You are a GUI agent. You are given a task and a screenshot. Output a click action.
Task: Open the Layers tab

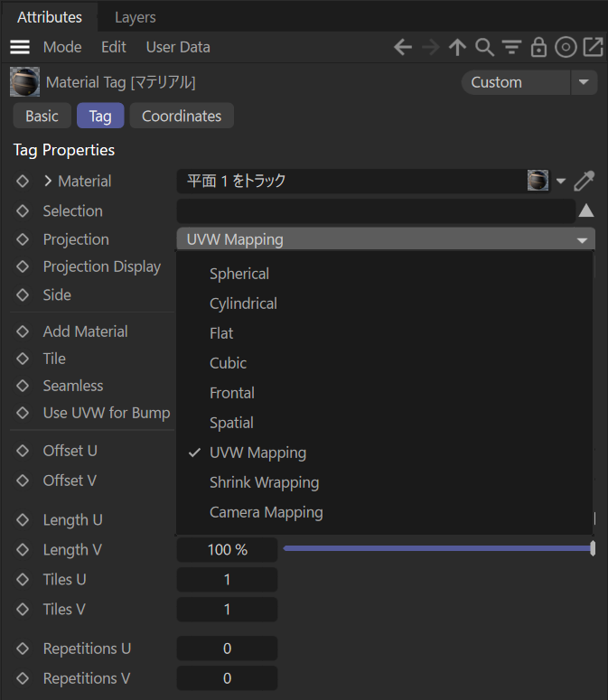click(135, 17)
